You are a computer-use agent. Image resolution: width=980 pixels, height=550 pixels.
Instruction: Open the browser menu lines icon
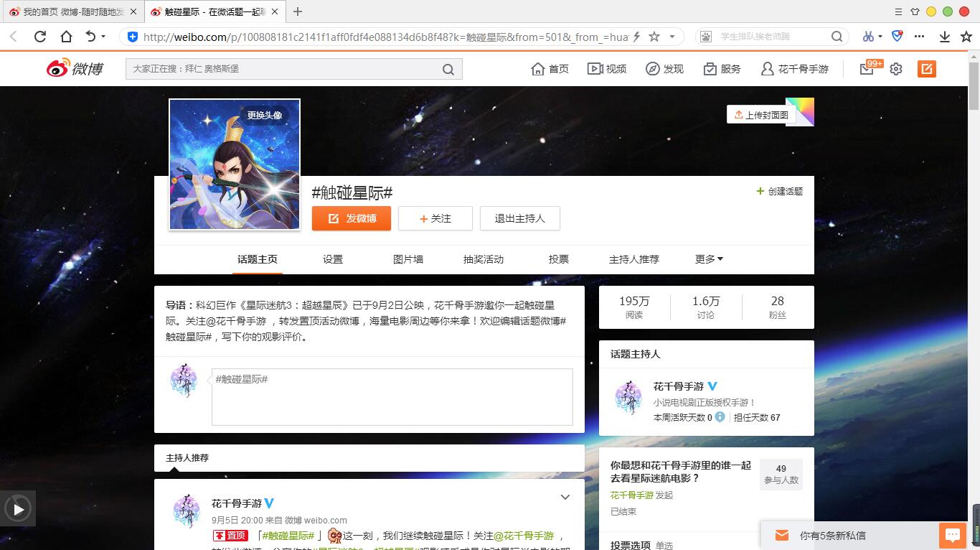pos(899,11)
